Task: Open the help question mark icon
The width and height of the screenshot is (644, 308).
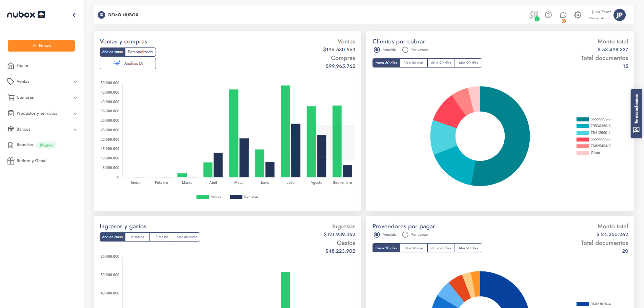Action: (548, 15)
